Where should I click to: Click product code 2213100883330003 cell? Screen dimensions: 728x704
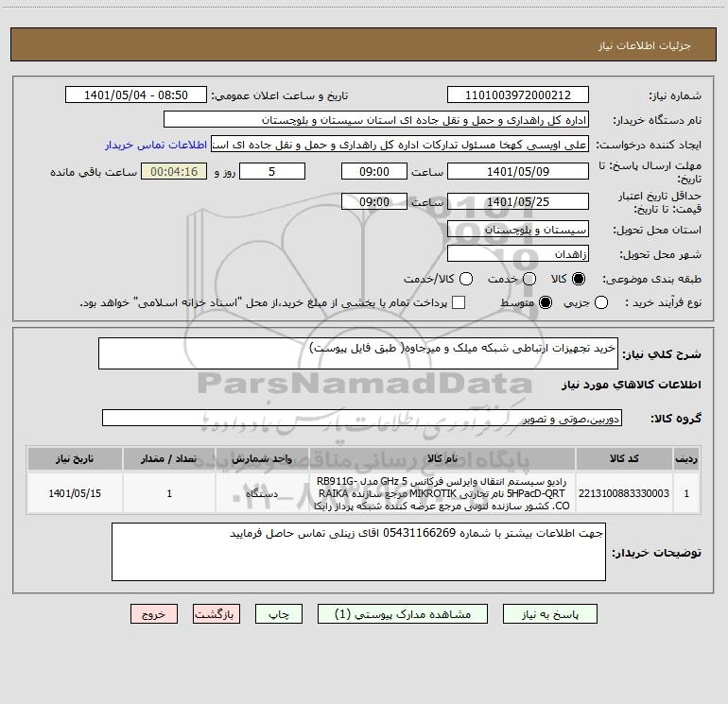click(x=624, y=493)
